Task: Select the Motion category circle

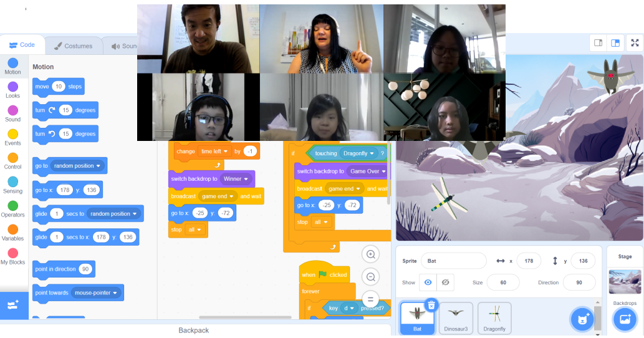Action: pyautogui.click(x=12, y=63)
